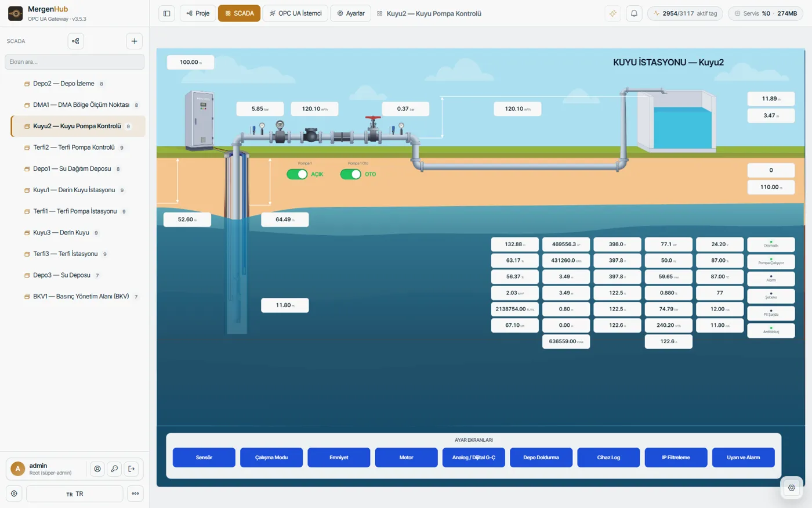Image resolution: width=812 pixels, height=508 pixels.
Task: Open the Sensör settings screen
Action: tap(204, 457)
